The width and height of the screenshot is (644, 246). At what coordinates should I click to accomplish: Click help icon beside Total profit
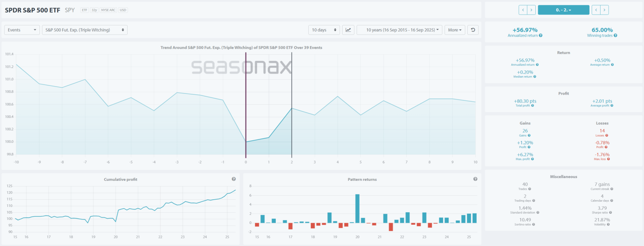coord(533,105)
